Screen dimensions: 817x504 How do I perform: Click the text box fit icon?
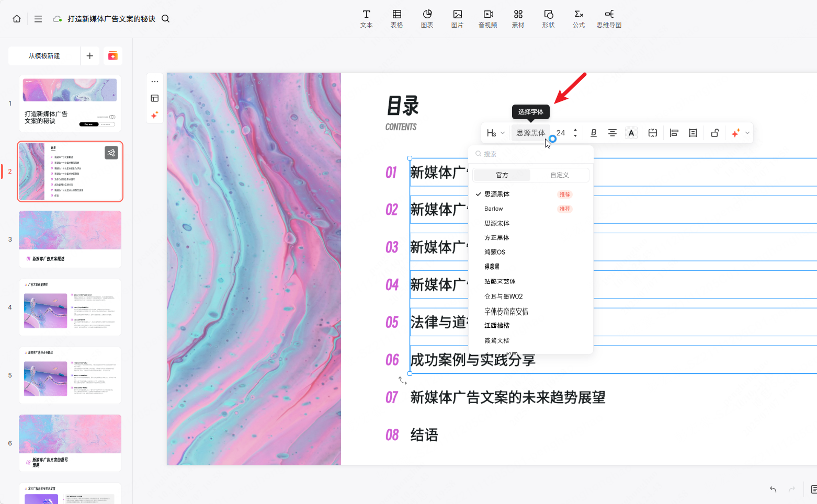tap(653, 133)
